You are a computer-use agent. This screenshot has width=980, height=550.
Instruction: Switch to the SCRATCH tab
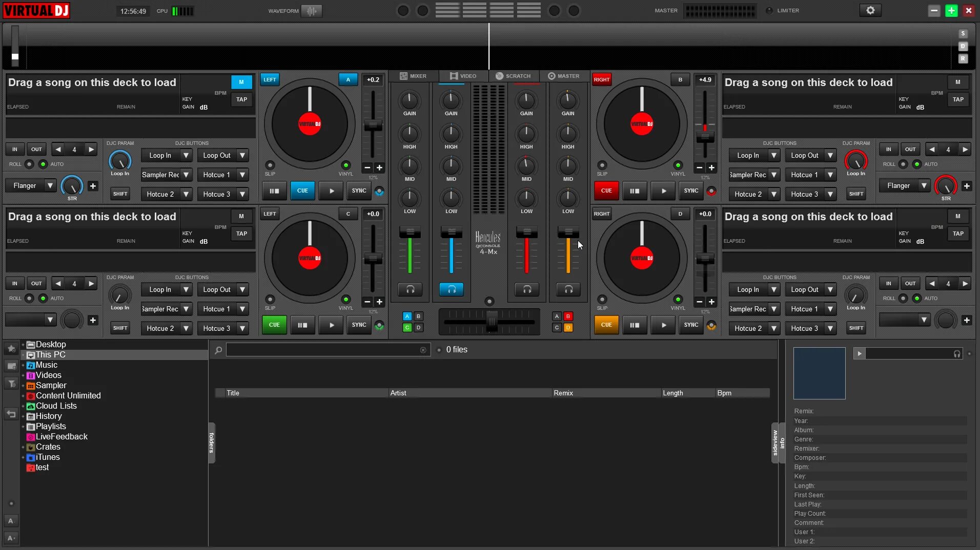pyautogui.click(x=514, y=75)
